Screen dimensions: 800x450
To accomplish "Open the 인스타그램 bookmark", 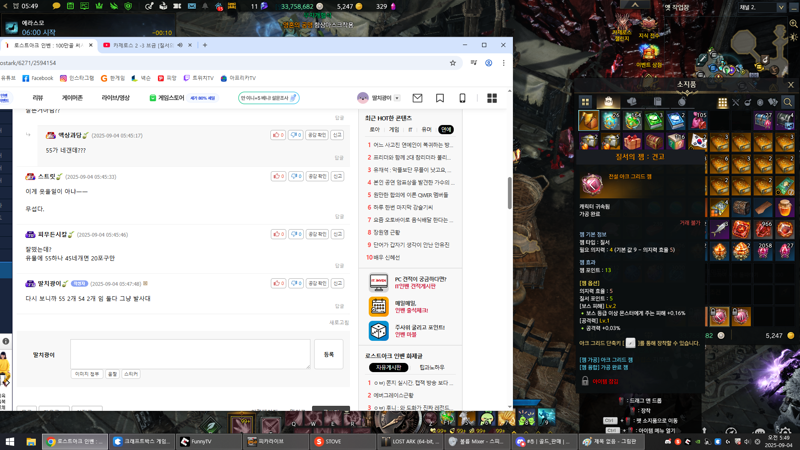I will pos(77,78).
